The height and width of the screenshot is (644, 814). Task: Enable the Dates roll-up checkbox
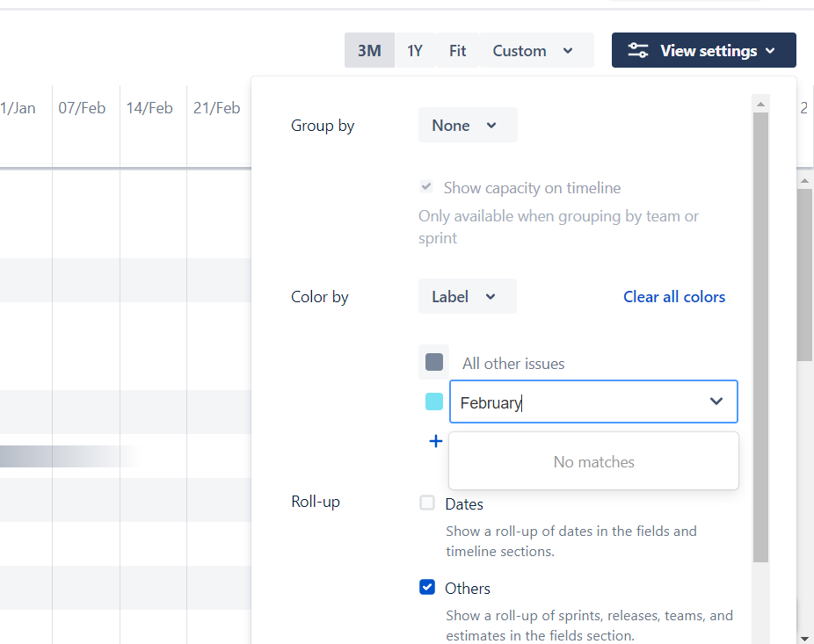[427, 503]
